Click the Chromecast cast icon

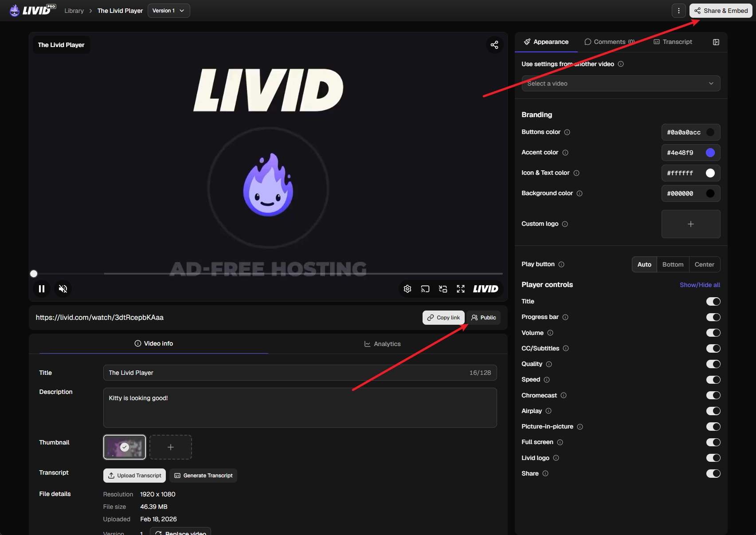coord(425,289)
